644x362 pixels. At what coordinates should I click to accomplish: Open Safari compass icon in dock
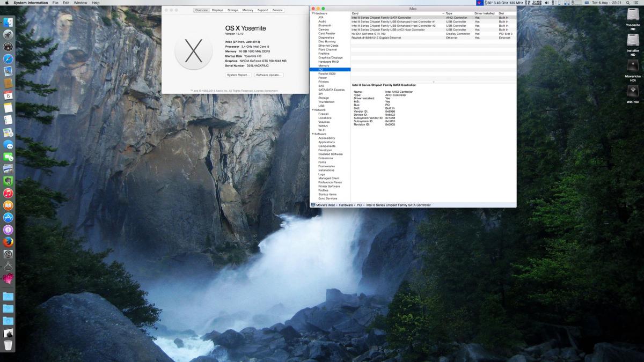(x=8, y=59)
